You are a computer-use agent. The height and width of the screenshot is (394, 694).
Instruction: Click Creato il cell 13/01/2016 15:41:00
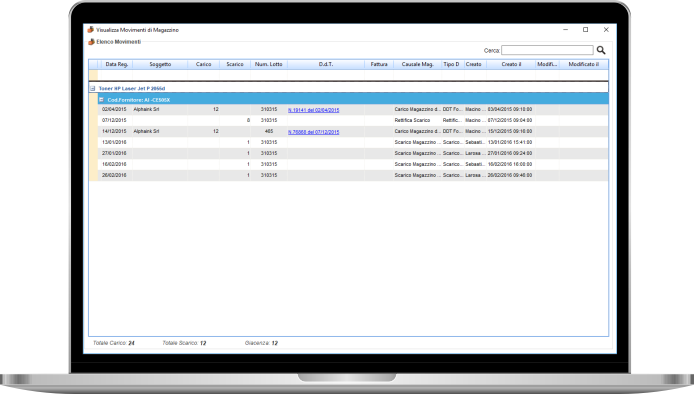[x=510, y=143]
